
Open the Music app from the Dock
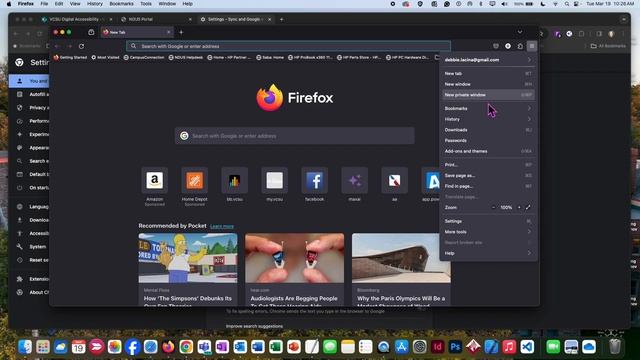pyautogui.click(x=509, y=347)
